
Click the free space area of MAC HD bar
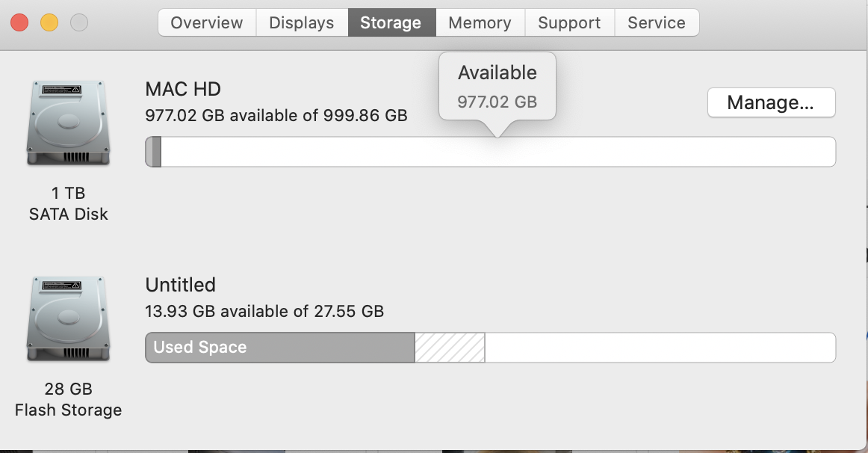498,152
